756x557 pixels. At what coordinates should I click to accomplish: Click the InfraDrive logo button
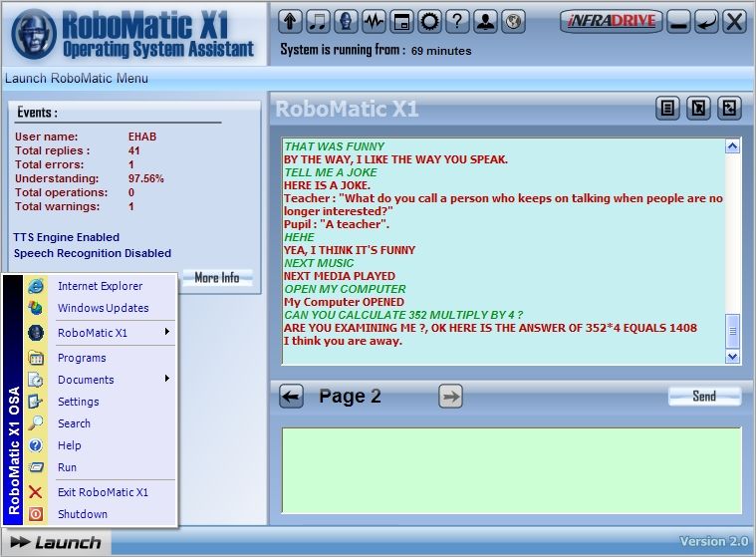[612, 21]
